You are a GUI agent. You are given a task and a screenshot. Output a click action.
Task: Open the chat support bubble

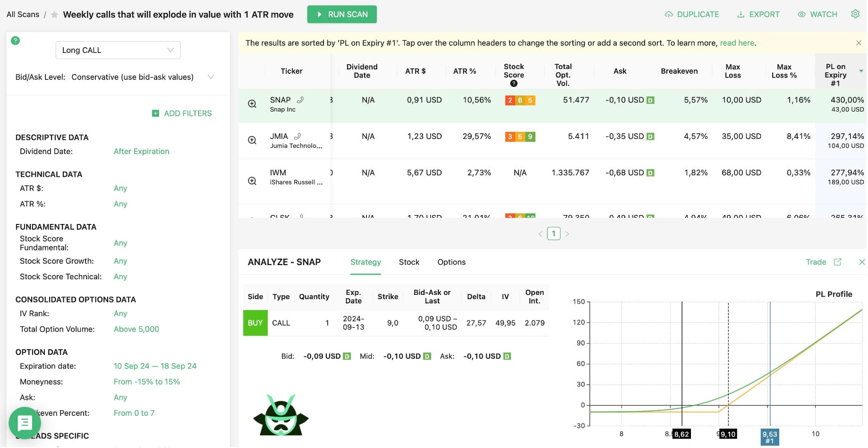(x=25, y=423)
